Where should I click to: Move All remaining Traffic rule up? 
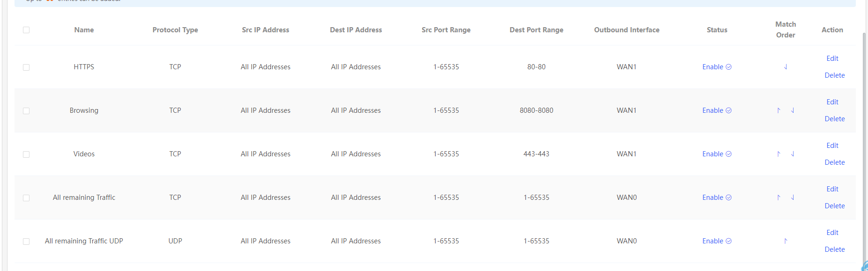779,198
